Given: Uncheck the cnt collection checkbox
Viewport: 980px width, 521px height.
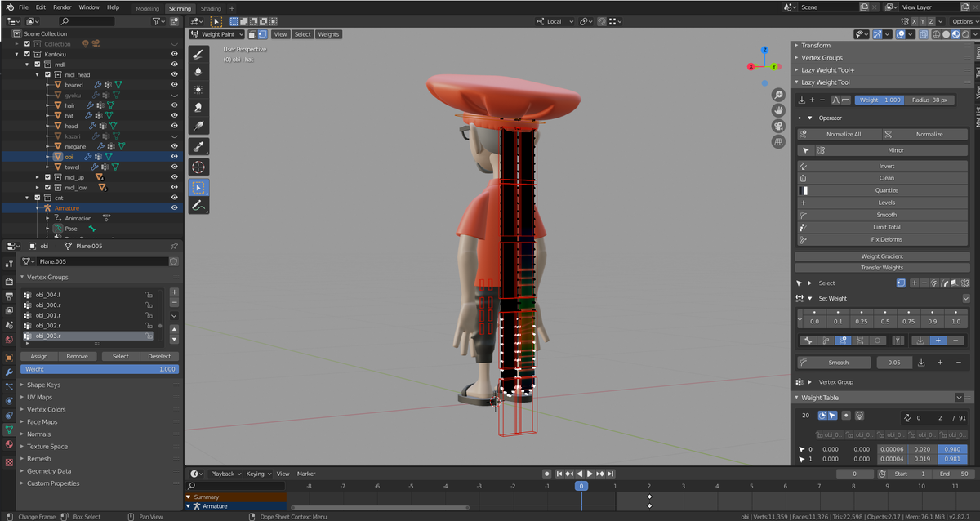Looking at the screenshot, I should point(37,198).
